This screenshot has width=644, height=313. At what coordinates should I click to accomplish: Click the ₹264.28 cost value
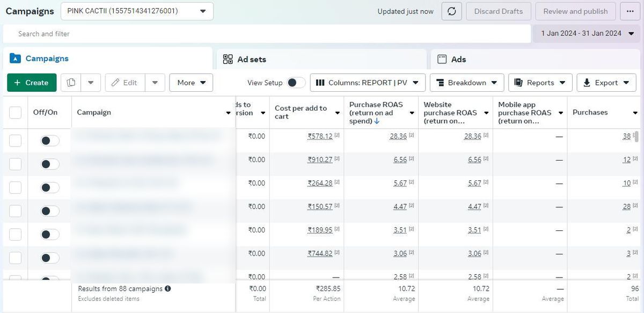(320, 183)
